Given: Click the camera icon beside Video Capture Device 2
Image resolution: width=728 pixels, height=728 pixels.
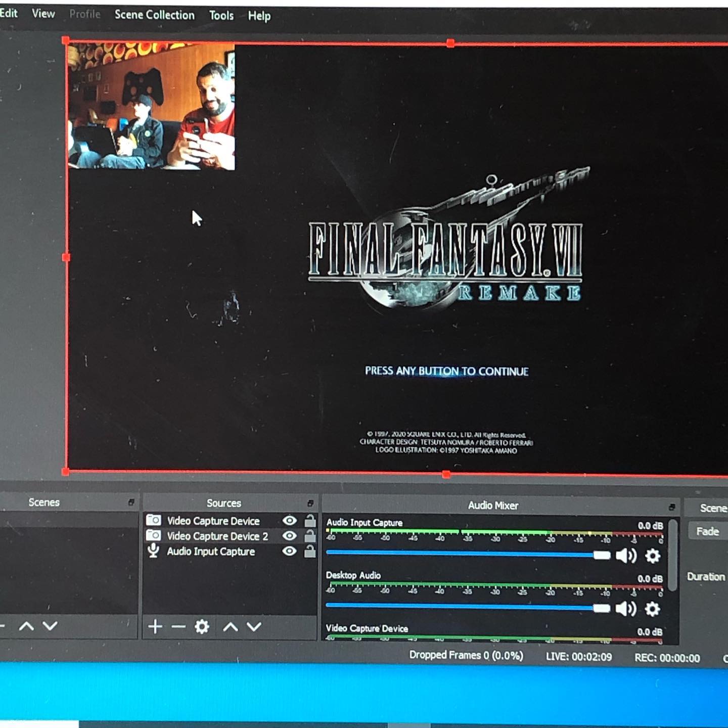Looking at the screenshot, I should click(x=153, y=535).
